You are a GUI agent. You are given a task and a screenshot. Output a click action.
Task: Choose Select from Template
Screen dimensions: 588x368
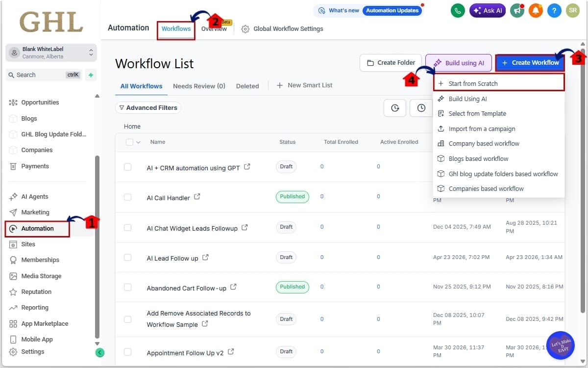[x=499, y=113]
